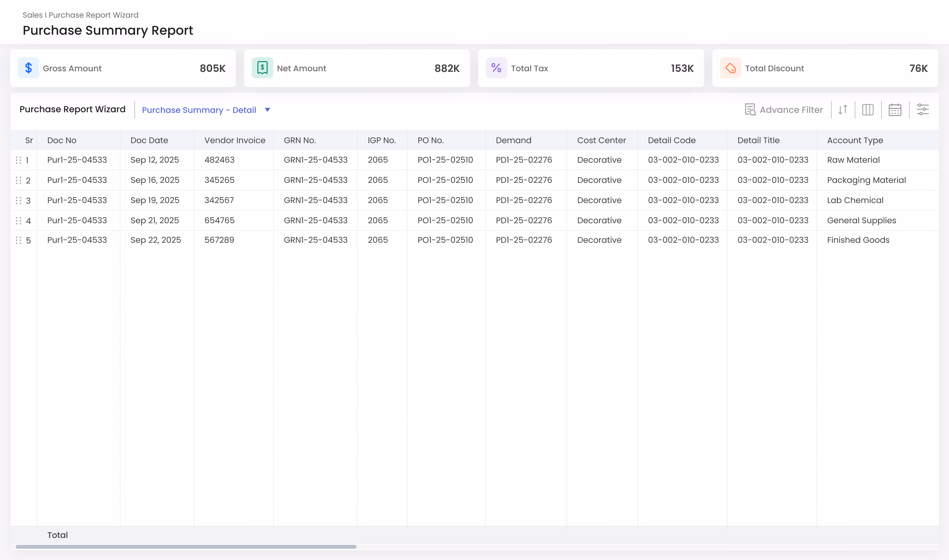Click Raw Material account type
Viewport: 949px width, 560px height.
pos(853,160)
